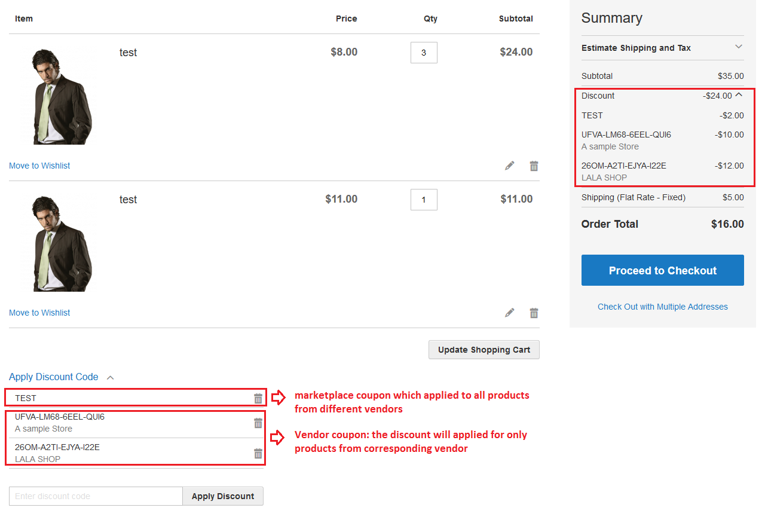Remove the second cart item via trash icon
The image size is (765, 532).
(534, 313)
